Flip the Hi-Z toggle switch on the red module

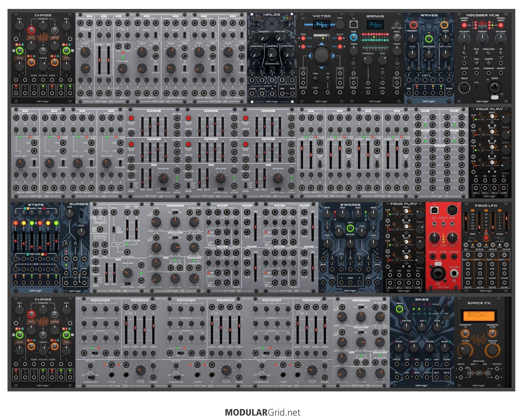coord(434,224)
